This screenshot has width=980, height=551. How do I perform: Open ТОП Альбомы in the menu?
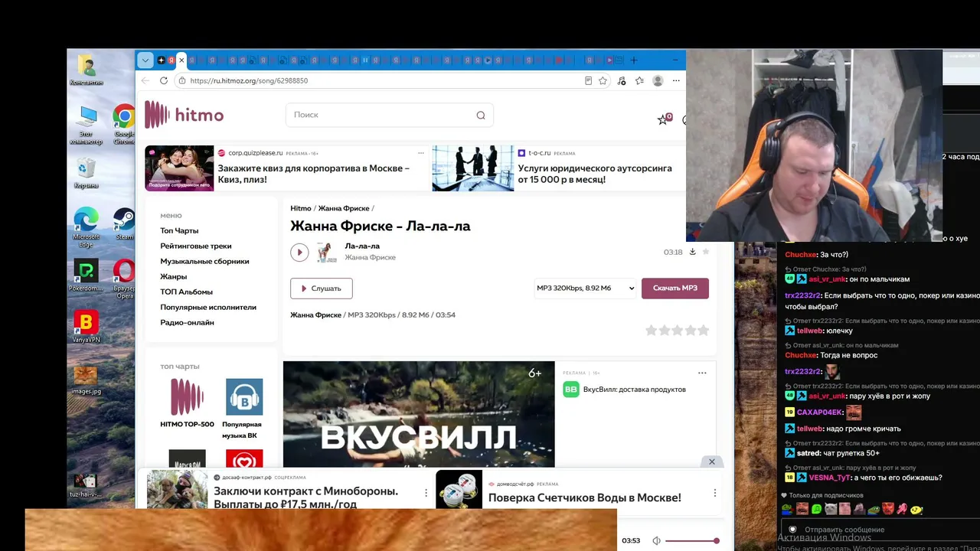[x=187, y=292]
